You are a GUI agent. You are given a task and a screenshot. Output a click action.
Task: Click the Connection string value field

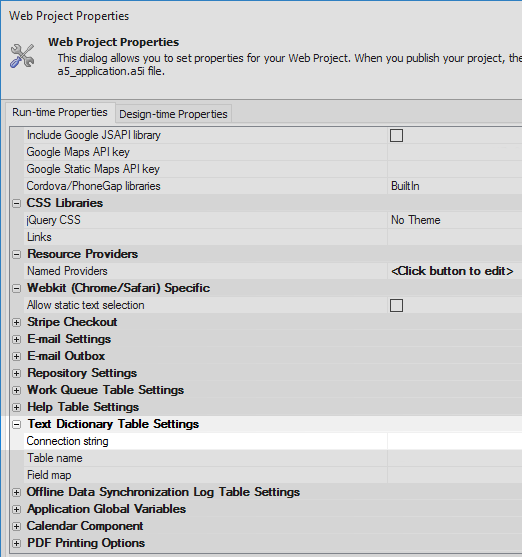coord(454,441)
